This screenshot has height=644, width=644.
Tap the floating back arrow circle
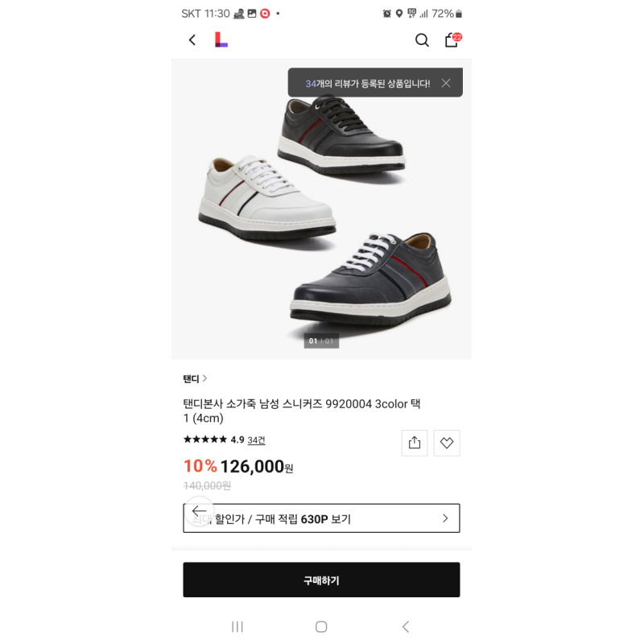pos(199,511)
